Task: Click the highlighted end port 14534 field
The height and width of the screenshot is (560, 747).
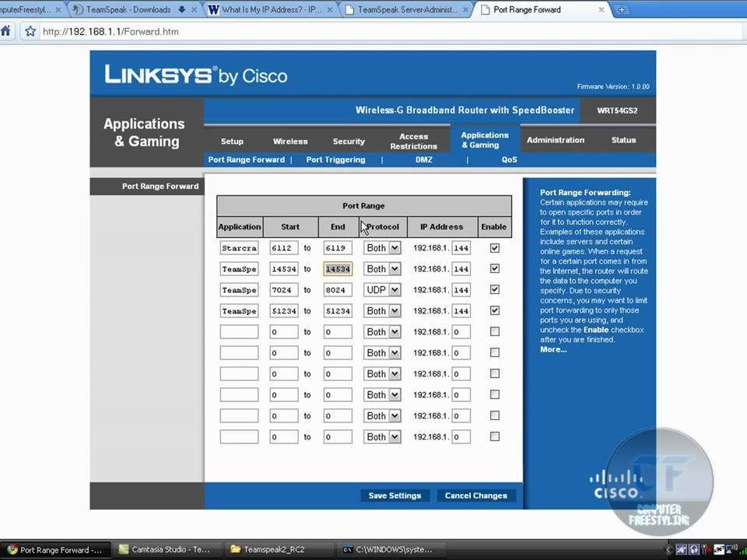Action: (x=338, y=268)
